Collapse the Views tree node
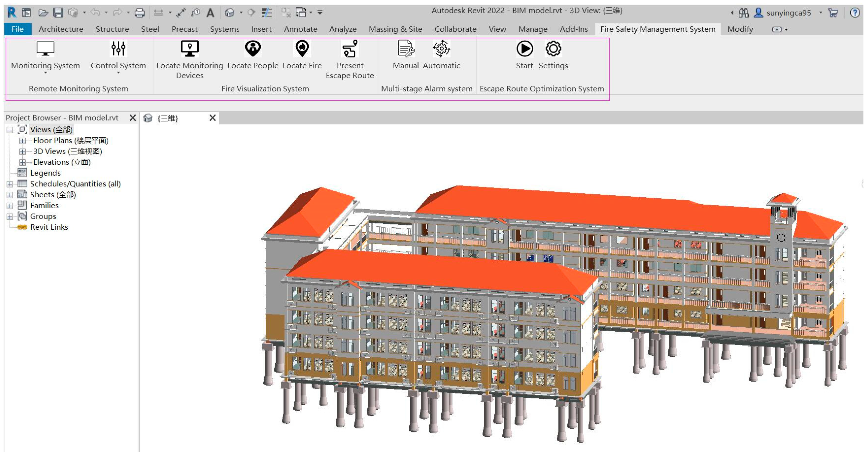The height and width of the screenshot is (457, 868). point(10,130)
